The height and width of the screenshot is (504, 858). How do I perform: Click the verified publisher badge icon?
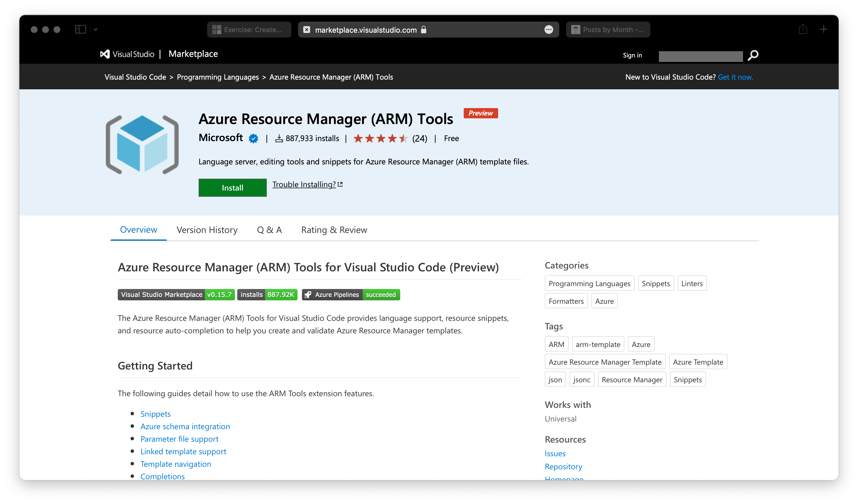coord(253,139)
